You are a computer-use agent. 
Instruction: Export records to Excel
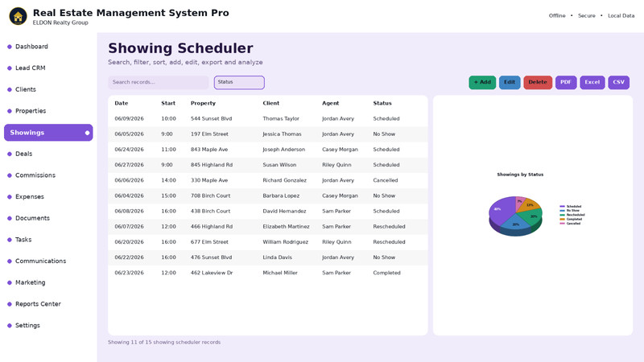click(x=592, y=82)
